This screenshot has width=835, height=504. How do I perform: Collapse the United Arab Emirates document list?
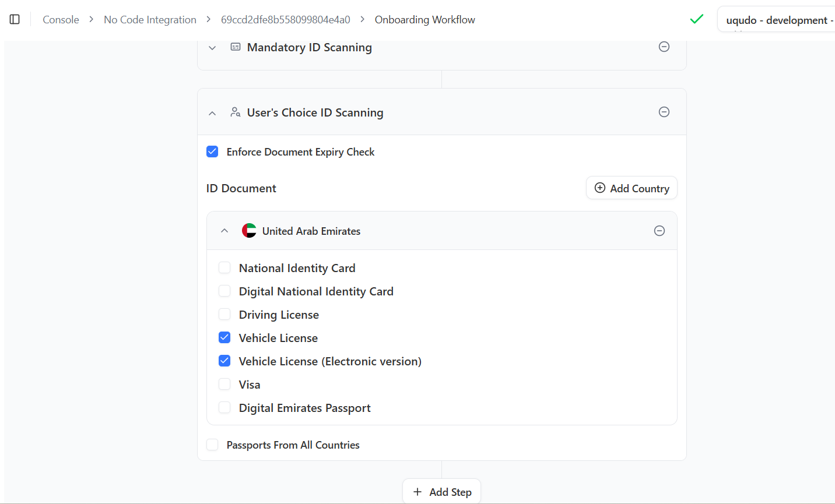pos(224,231)
